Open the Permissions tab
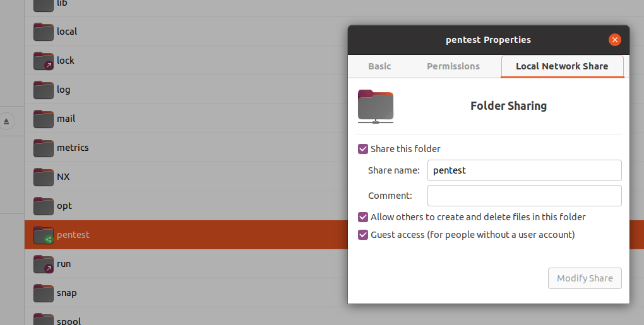 point(453,66)
